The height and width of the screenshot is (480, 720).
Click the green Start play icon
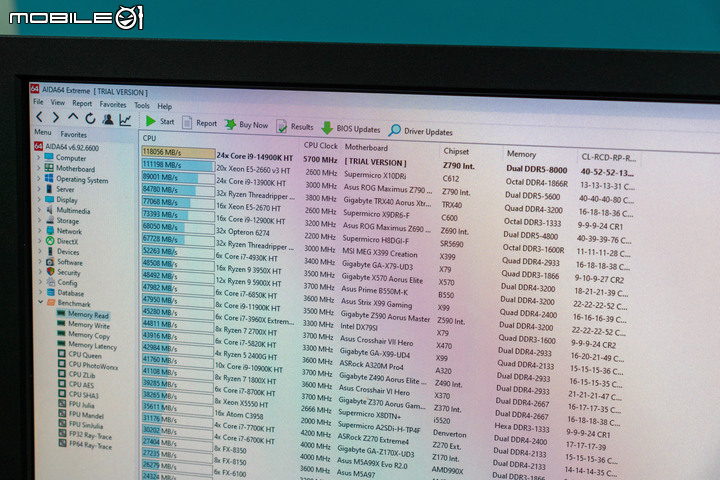[150, 121]
